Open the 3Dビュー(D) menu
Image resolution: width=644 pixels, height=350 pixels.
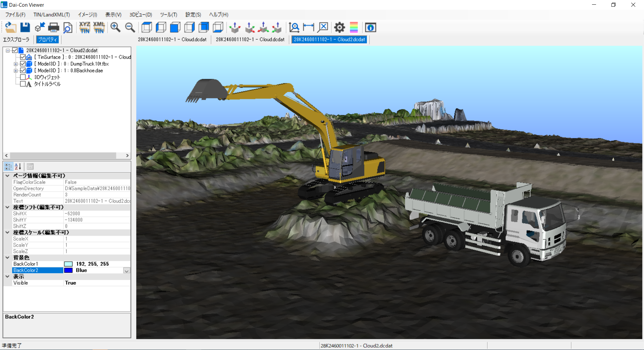point(141,15)
